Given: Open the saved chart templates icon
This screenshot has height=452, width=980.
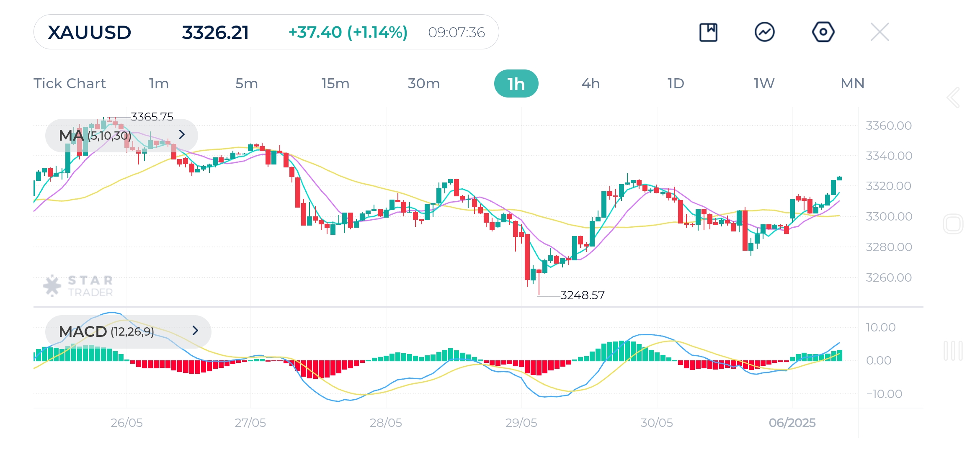Looking at the screenshot, I should pos(709,31).
